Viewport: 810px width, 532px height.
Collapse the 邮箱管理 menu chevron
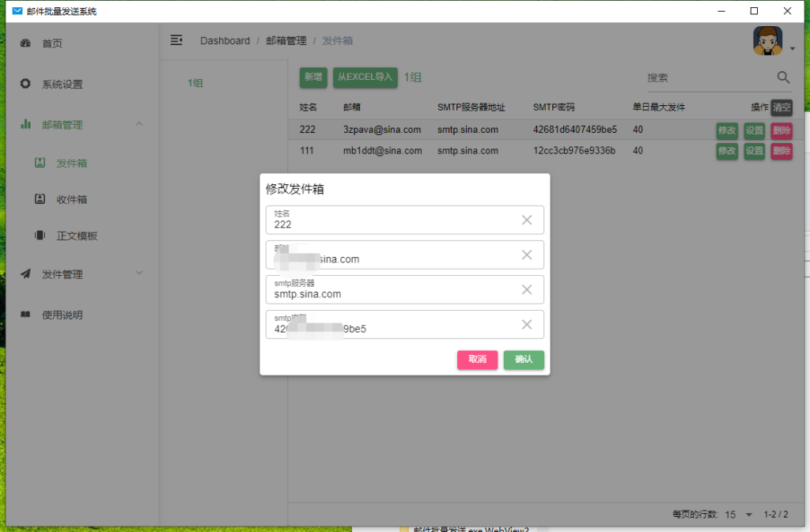pyautogui.click(x=139, y=124)
